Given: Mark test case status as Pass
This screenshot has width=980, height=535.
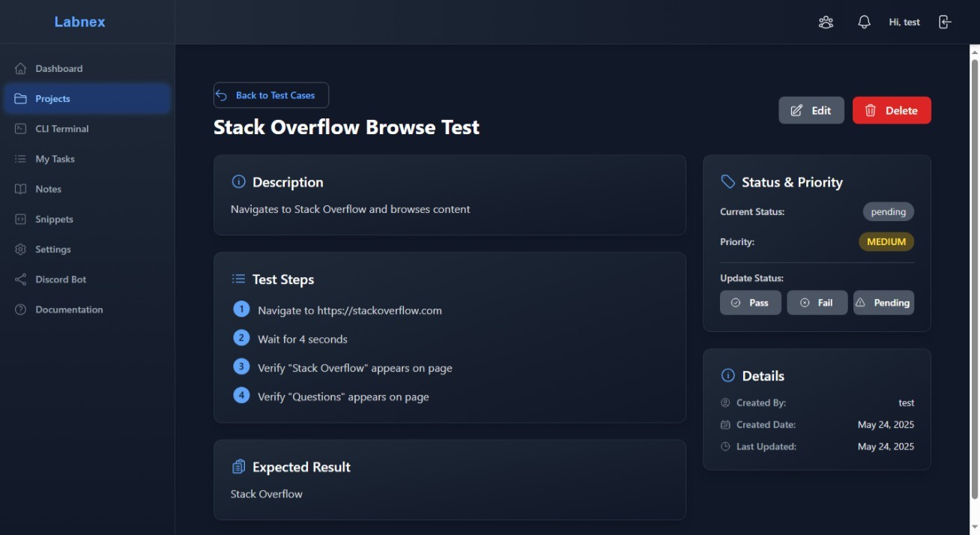Looking at the screenshot, I should 750,303.
